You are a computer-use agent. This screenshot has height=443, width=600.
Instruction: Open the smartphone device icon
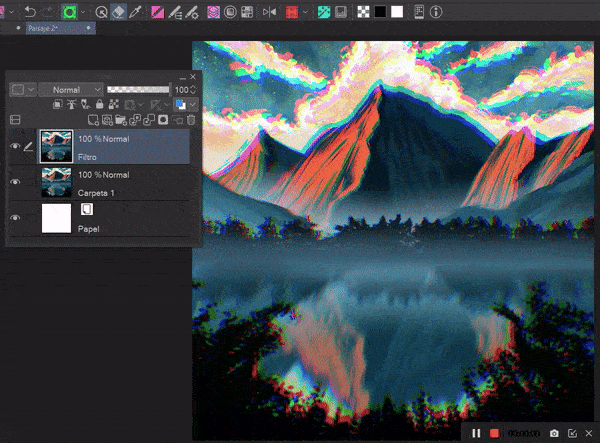[x=419, y=12]
